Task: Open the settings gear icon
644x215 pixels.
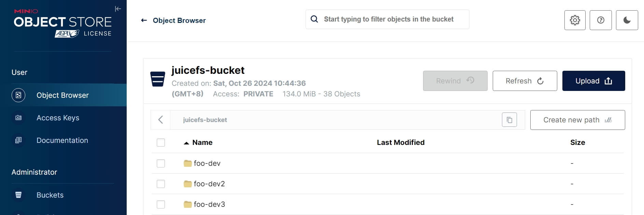Action: click(x=575, y=20)
